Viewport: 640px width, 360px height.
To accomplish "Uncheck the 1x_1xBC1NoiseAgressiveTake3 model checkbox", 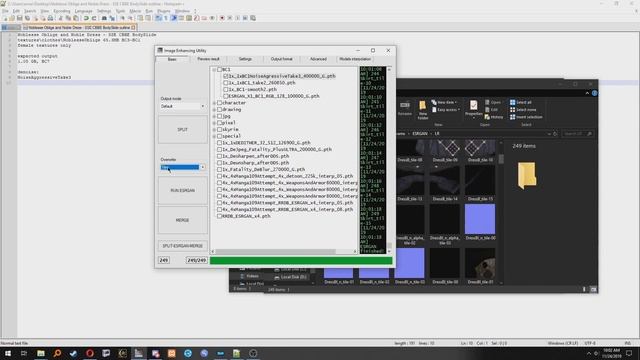I will tap(226, 76).
